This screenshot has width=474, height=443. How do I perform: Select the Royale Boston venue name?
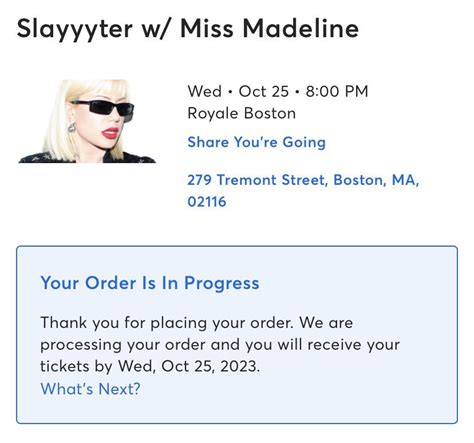[241, 113]
